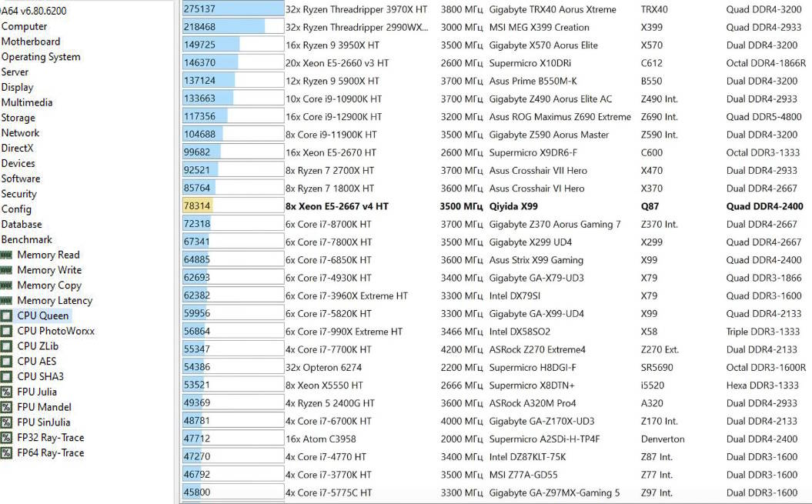Click the Memory Write benchmark icon

pos(6,270)
